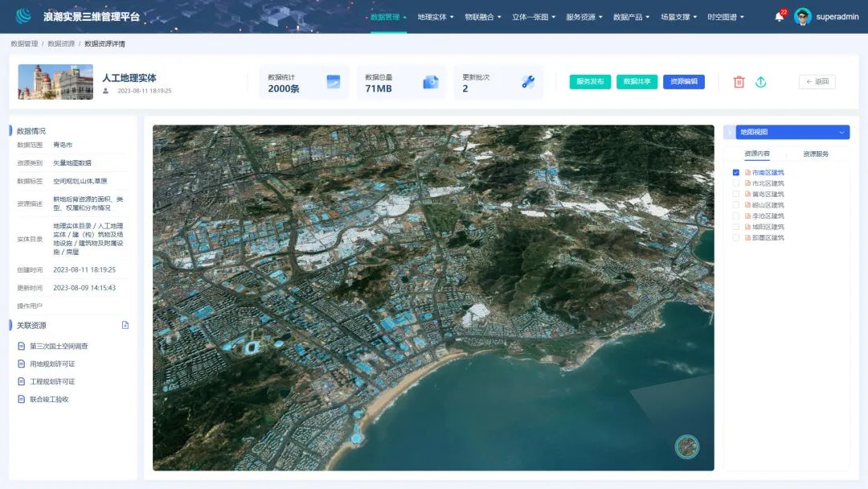Image resolution: width=868 pixels, height=489 pixels.
Task: Collapse the side panel arrow beside 地图视图
Action: (729, 132)
